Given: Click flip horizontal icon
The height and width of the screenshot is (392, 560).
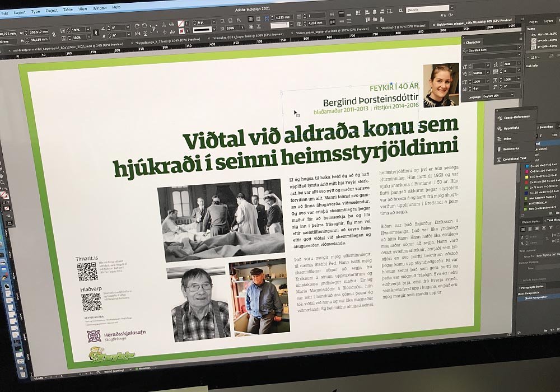Looking at the screenshot, I should point(138,34).
